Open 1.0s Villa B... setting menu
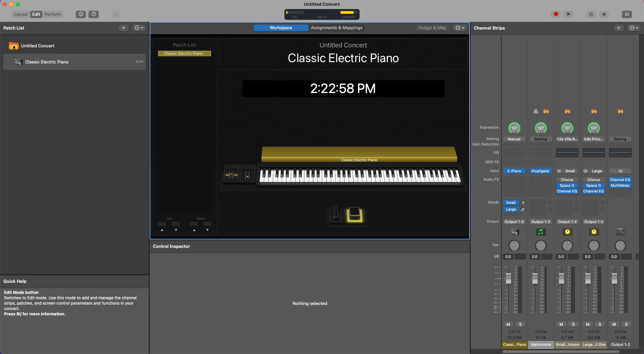The width and height of the screenshot is (644, 354). coord(567,139)
